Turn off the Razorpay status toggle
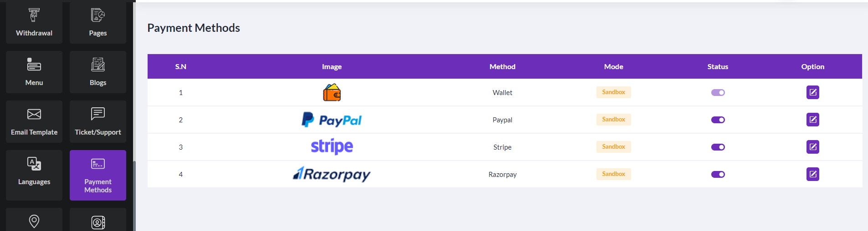 [718, 174]
